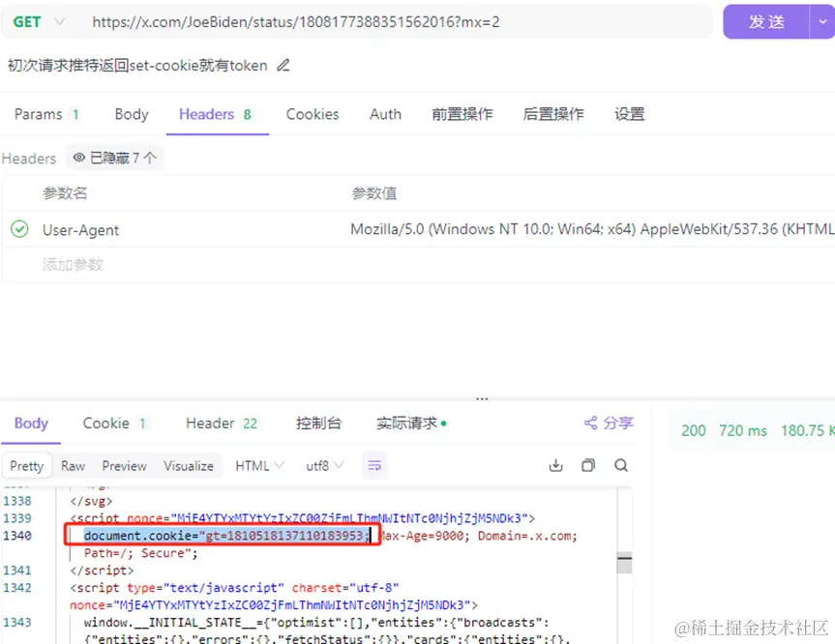Open the HTML format dropdown
Image resolution: width=835 pixels, height=644 pixels.
coord(259,466)
